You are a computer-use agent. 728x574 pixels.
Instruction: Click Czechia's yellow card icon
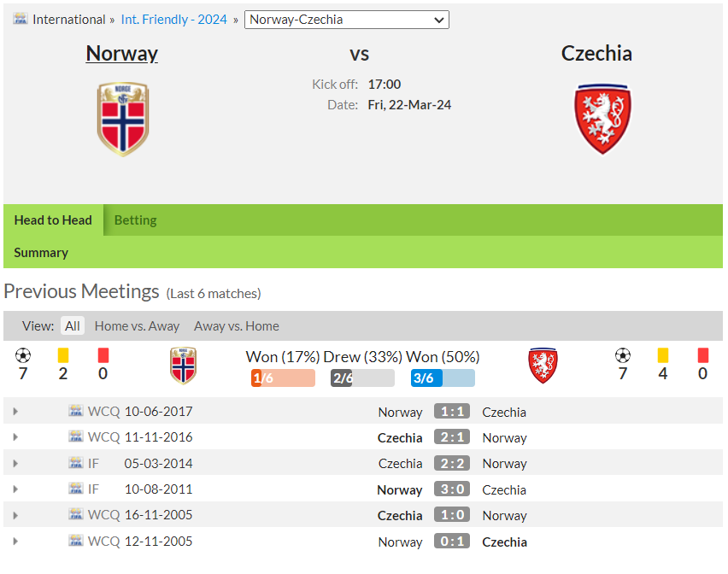[663, 355]
